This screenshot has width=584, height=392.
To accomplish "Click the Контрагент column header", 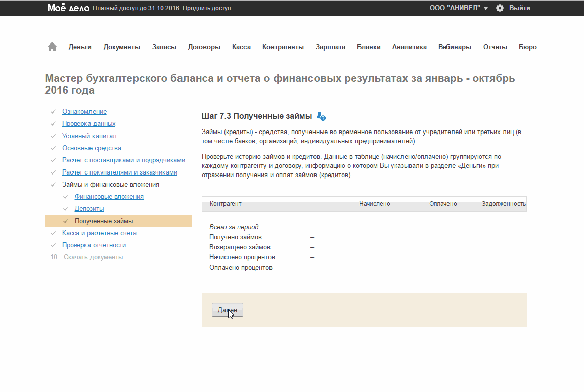I will click(x=226, y=204).
